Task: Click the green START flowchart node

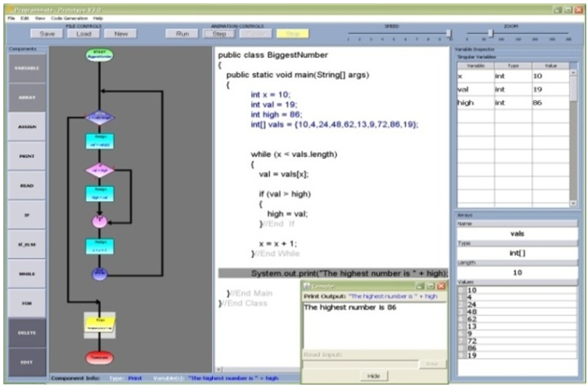Action: 99,55
